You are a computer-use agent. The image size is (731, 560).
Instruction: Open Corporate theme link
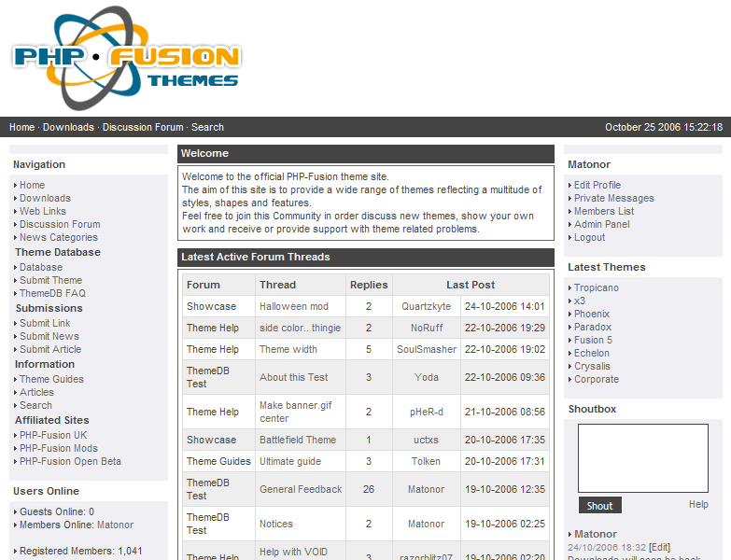(597, 379)
